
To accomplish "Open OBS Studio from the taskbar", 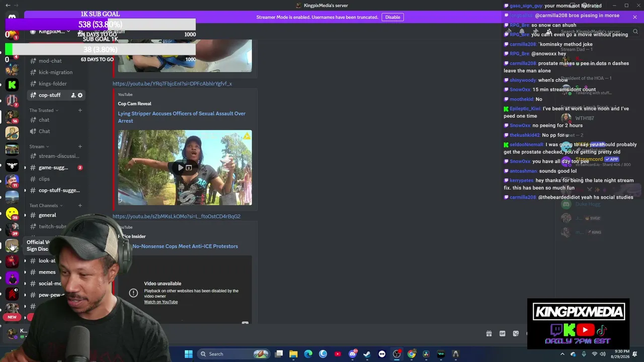I will 396,354.
